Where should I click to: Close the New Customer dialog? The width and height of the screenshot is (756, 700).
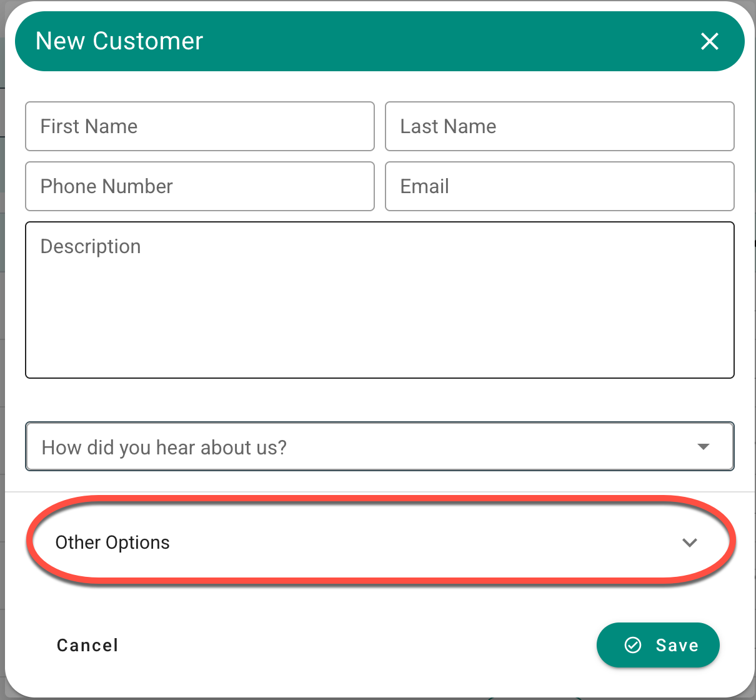(710, 41)
